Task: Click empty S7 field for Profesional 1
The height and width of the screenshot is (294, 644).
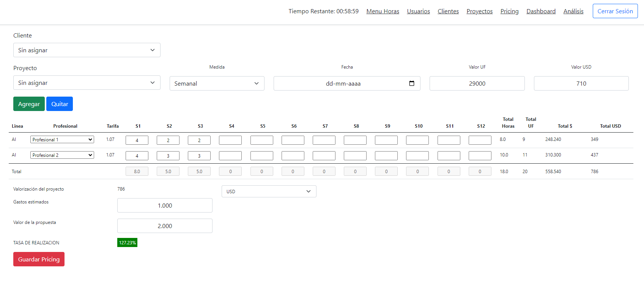Action: pos(324,140)
